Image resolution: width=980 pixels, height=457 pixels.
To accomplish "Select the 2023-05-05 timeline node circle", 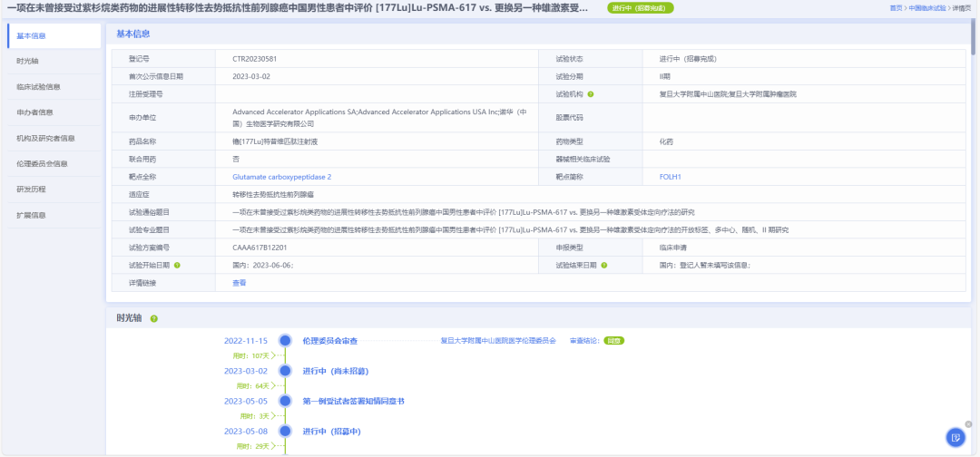I will tap(285, 401).
